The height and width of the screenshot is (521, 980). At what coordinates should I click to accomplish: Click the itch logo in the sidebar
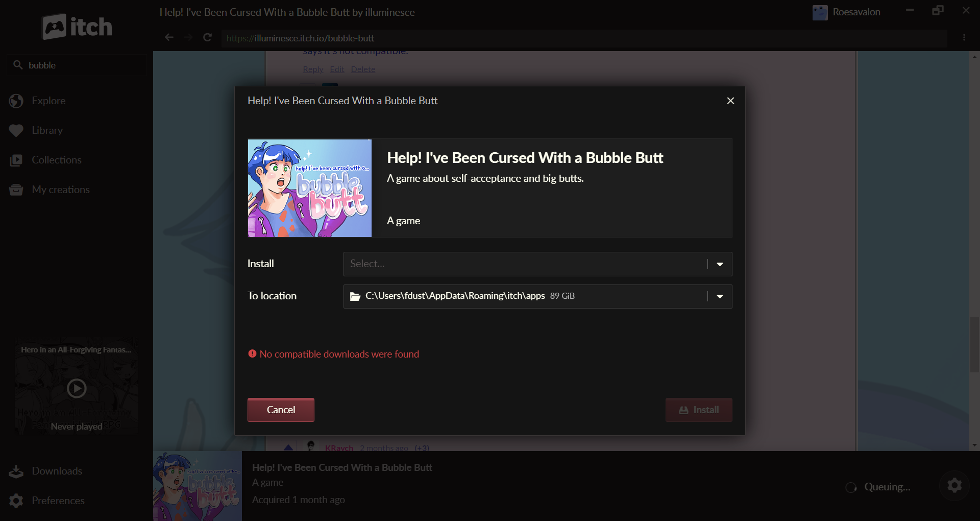pyautogui.click(x=77, y=27)
